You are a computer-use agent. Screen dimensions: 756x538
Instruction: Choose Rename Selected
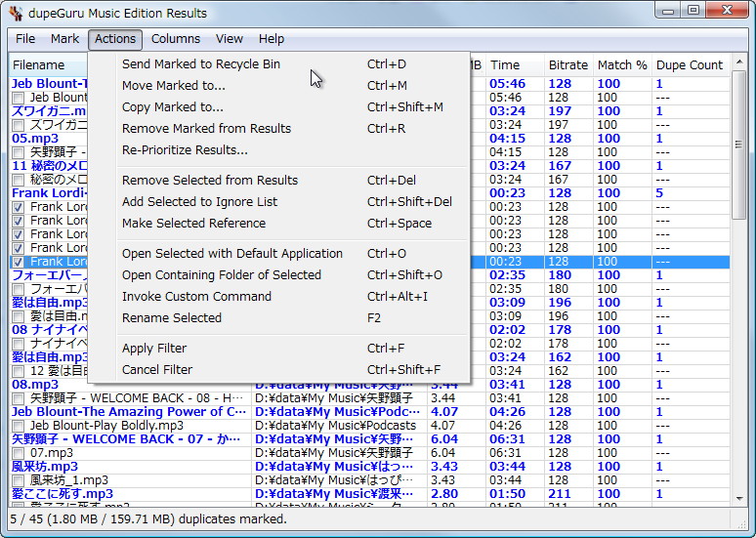pyautogui.click(x=278, y=318)
